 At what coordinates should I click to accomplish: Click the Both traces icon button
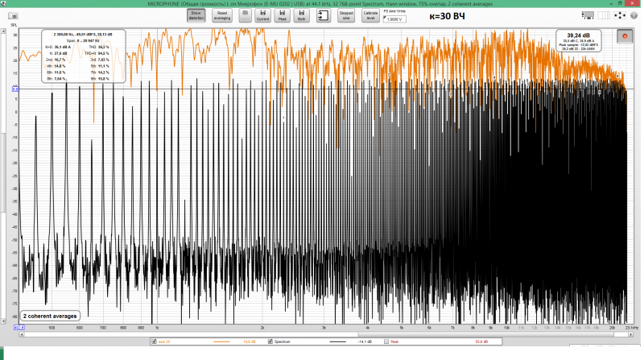[x=301, y=15]
